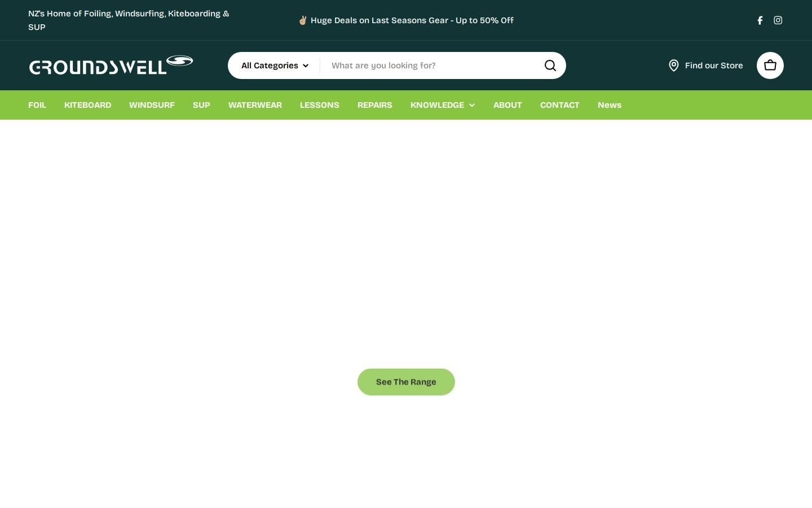Open the shopping cart icon
The height and width of the screenshot is (508, 812).
click(770, 65)
